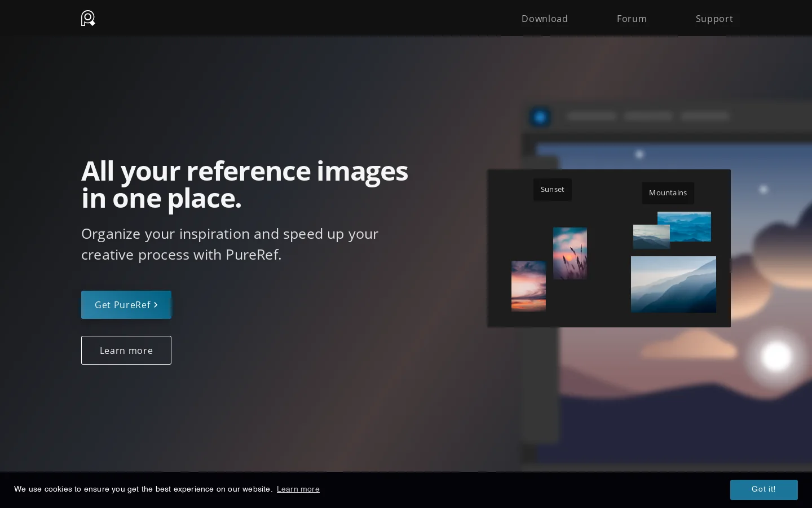
Task: Click the PureRef tagline paragraph
Action: pyautogui.click(x=230, y=244)
